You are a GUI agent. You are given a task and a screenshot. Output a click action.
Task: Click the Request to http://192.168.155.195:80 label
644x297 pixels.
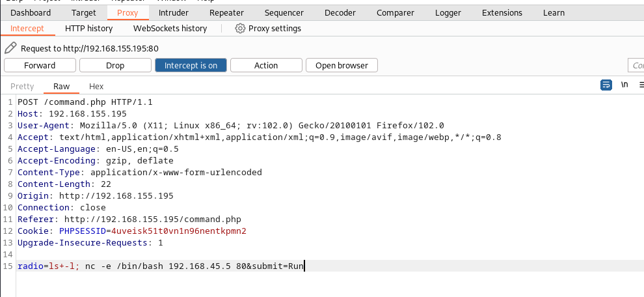[x=90, y=49]
